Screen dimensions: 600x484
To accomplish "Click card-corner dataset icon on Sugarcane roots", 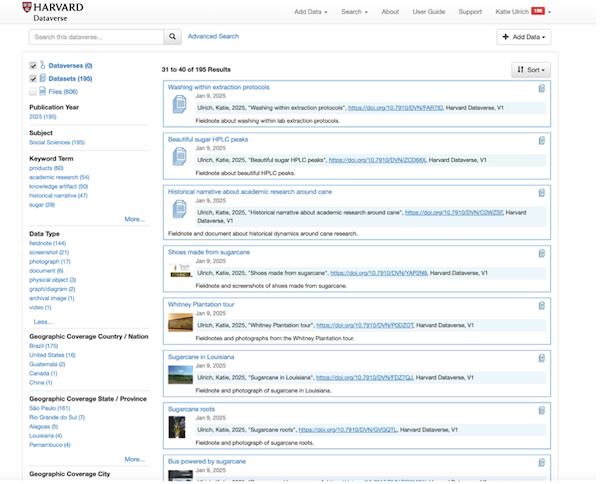I will click(541, 410).
